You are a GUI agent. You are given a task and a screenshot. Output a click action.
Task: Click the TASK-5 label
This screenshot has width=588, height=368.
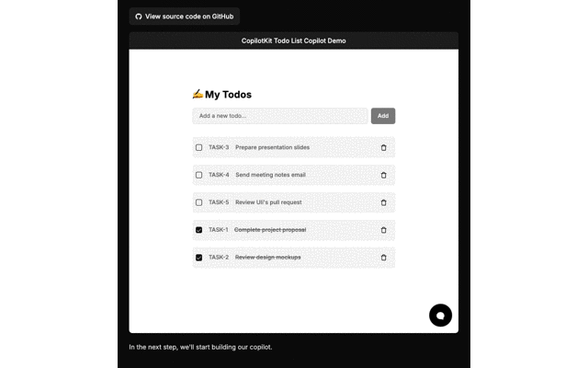[219, 202]
